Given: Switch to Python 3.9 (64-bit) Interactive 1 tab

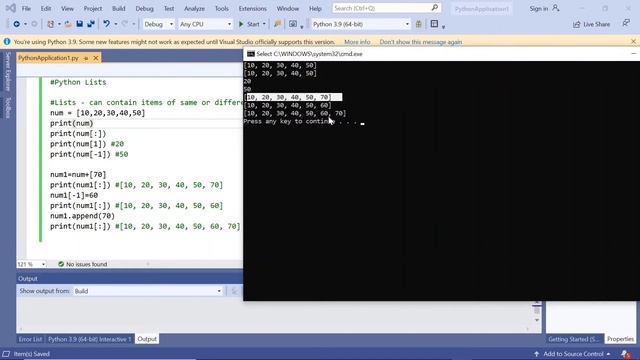Looking at the screenshot, I should click(89, 339).
